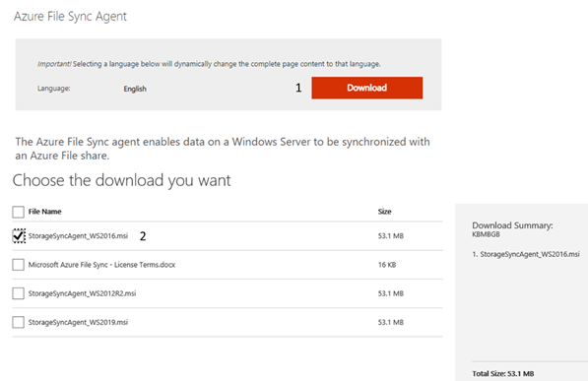This screenshot has height=381, width=588.
Task: Check the StorageSyncAgent_WS2012R2.msi checkbox
Action: (x=18, y=293)
